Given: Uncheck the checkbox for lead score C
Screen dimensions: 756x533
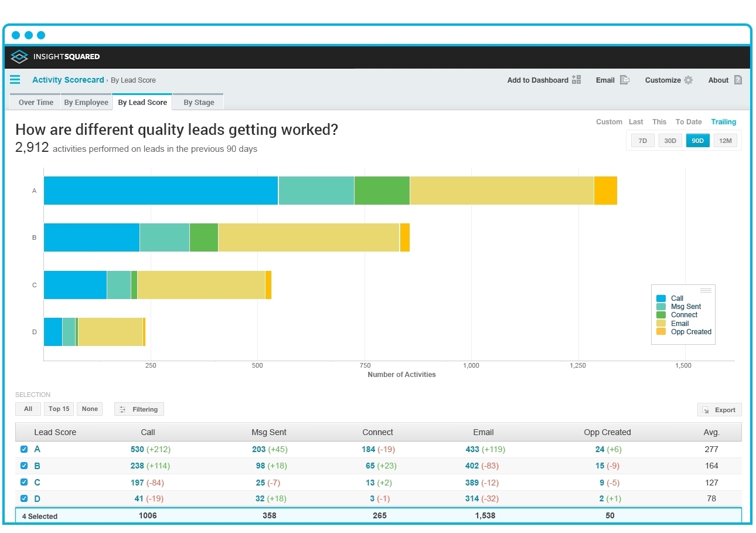Looking at the screenshot, I should click(x=24, y=482).
